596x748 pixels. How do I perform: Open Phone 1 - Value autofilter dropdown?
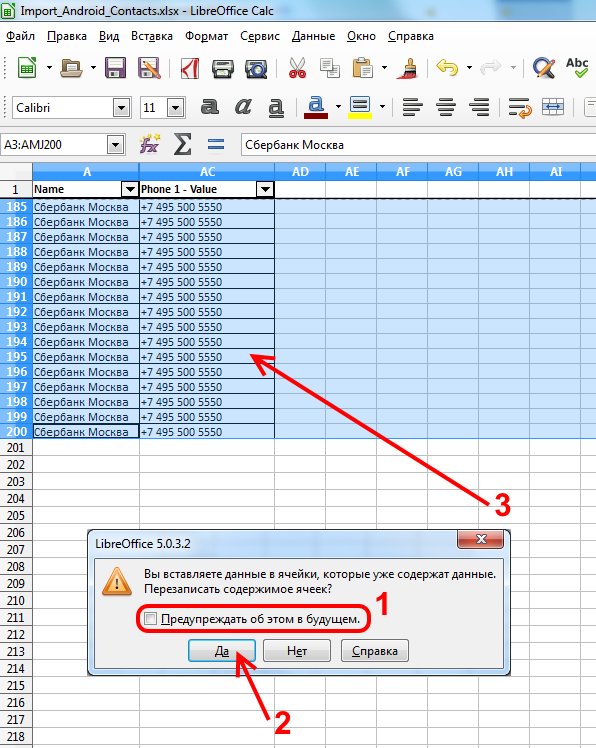click(x=265, y=189)
